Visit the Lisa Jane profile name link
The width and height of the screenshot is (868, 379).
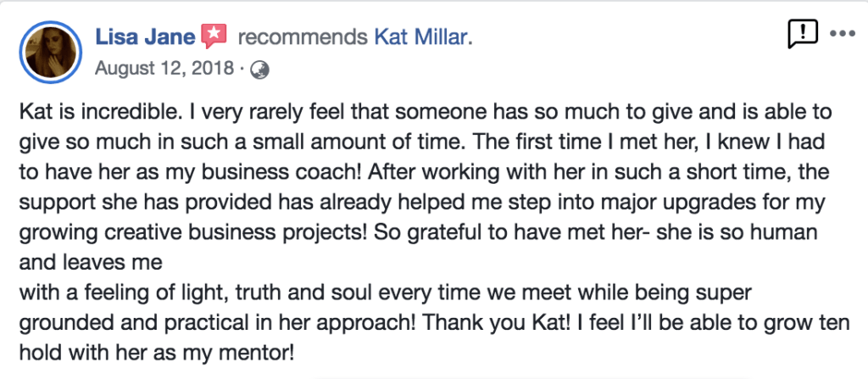145,36
